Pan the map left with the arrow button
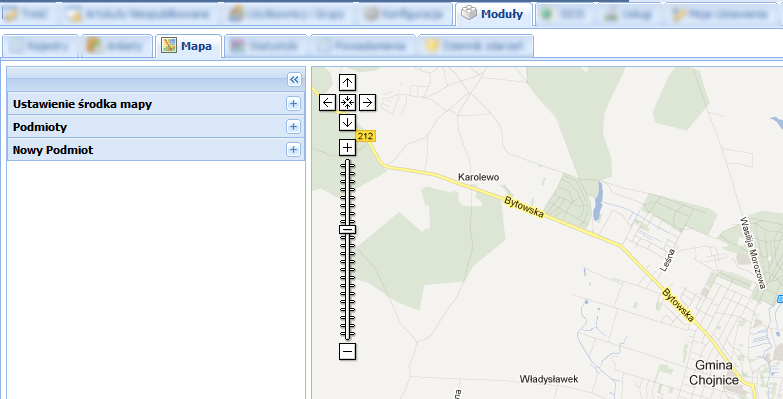783x399 pixels. pos(327,103)
